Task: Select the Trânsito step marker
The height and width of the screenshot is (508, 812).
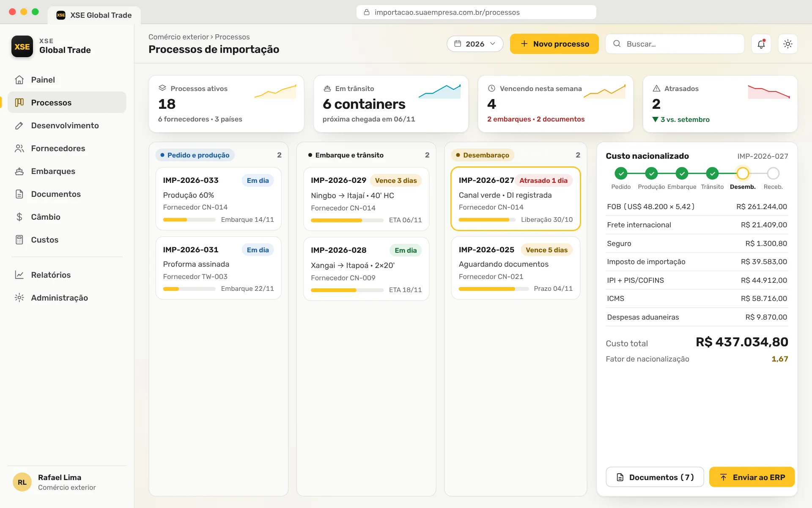Action: tap(712, 173)
